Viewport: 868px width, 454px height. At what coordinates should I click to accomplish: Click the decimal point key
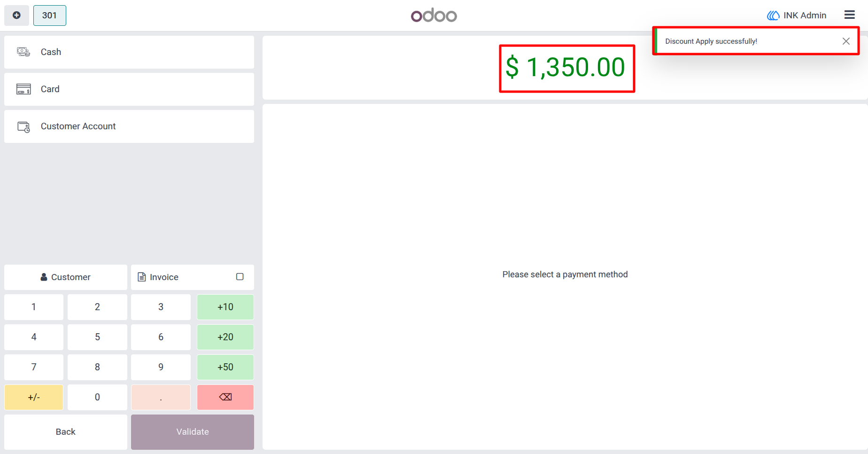[161, 397]
